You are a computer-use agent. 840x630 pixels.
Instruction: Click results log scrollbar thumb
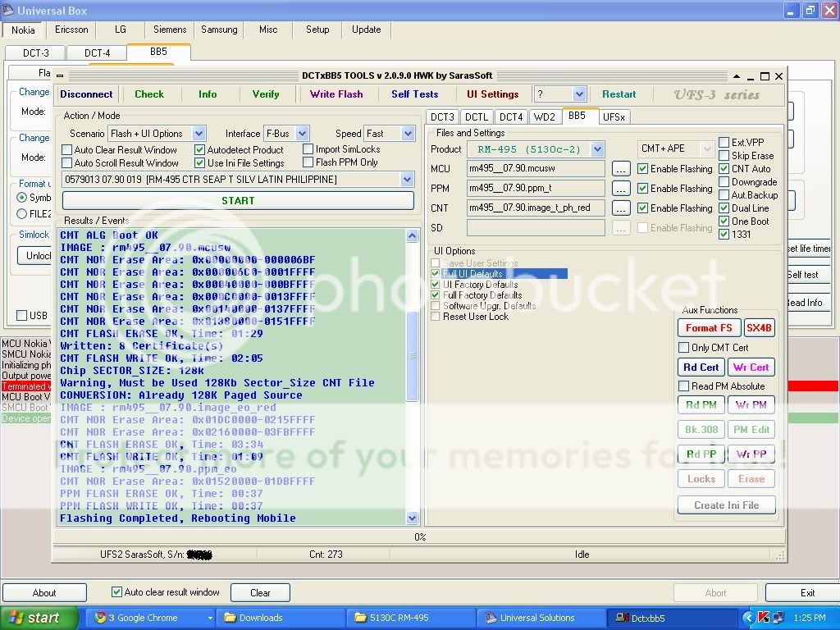click(x=412, y=356)
